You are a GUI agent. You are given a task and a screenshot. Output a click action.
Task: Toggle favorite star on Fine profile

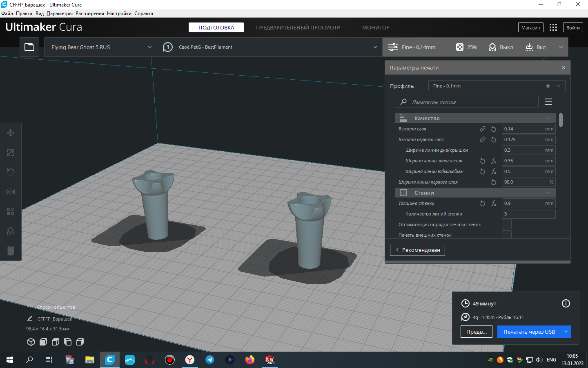pos(548,86)
